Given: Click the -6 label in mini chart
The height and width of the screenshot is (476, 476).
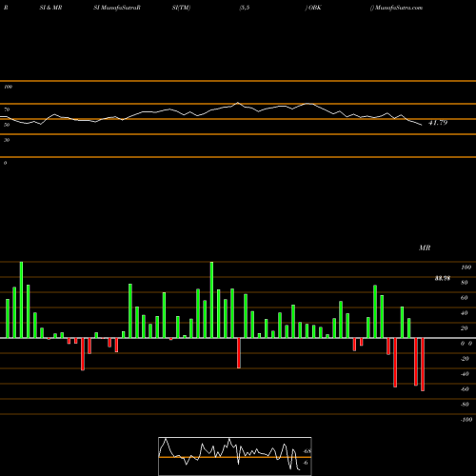Looking at the screenshot, I should pos(306,463).
